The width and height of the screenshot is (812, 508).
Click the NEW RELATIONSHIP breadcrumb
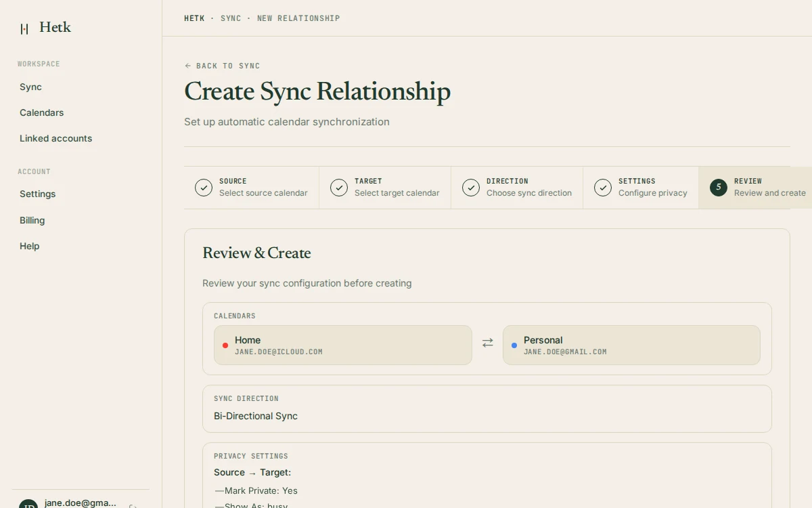tap(298, 18)
